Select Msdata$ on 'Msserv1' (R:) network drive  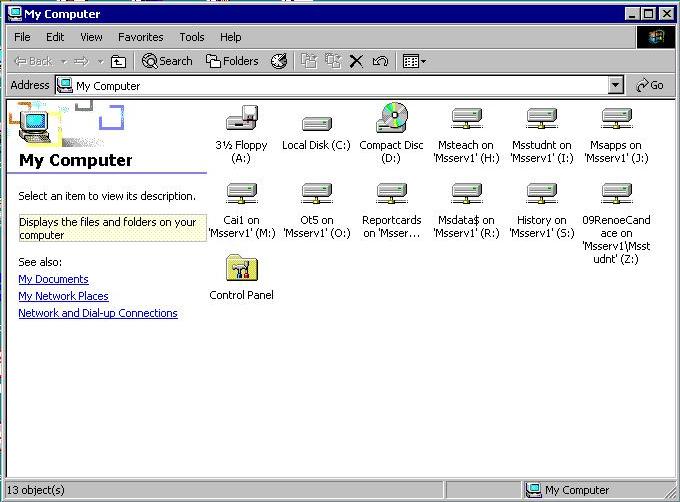(466, 193)
